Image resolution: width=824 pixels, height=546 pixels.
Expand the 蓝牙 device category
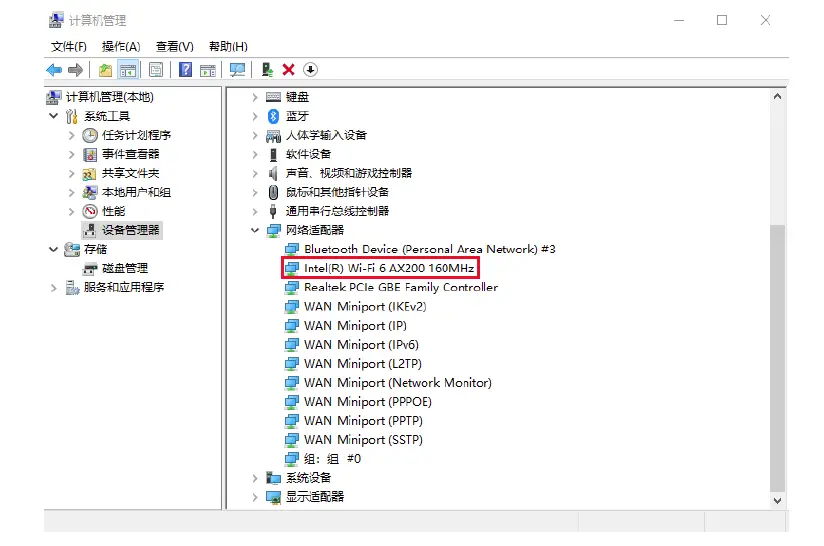pos(255,116)
